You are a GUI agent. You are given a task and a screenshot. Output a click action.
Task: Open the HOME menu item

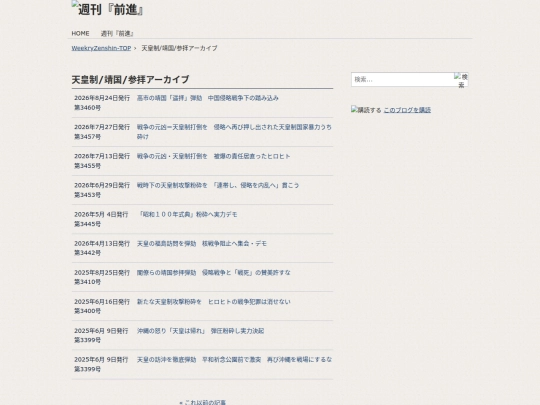click(80, 33)
